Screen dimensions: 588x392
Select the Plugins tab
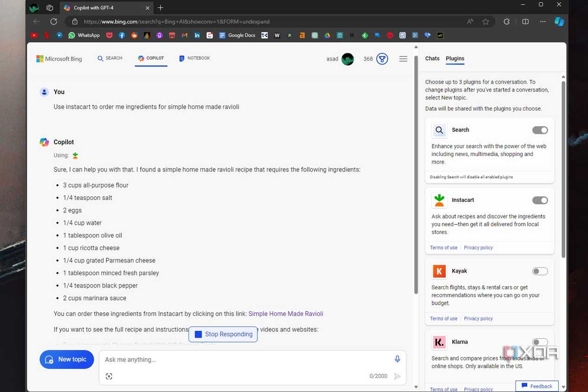[455, 59]
